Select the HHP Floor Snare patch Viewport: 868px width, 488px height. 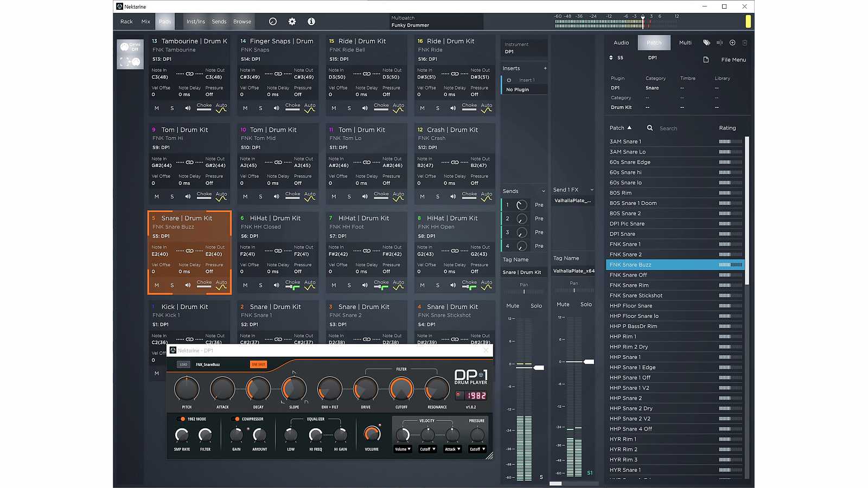pos(675,306)
